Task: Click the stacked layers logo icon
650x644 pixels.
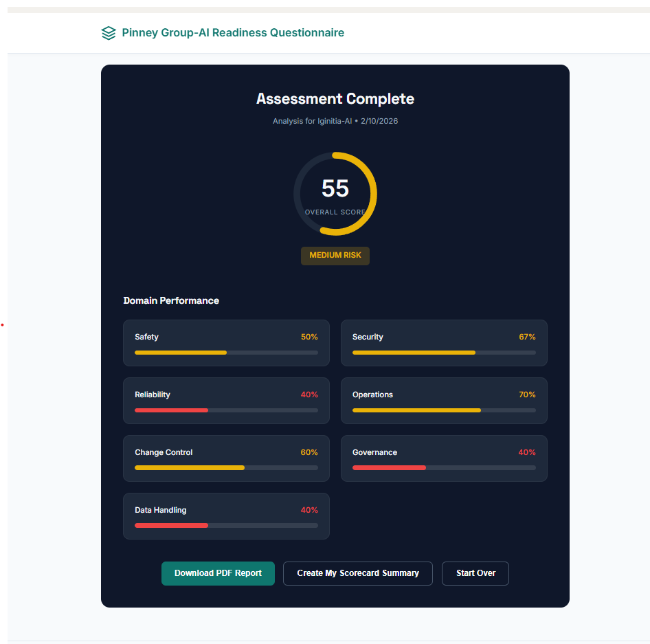Action: click(x=109, y=33)
